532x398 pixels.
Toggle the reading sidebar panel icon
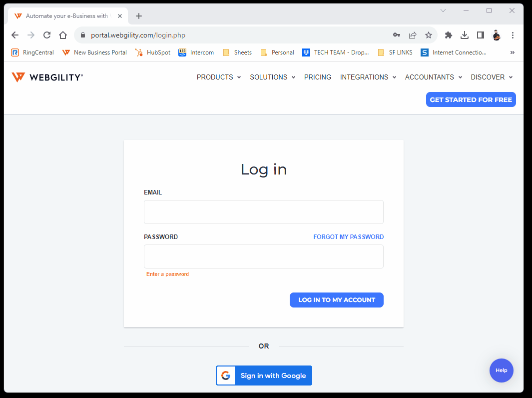coord(480,35)
